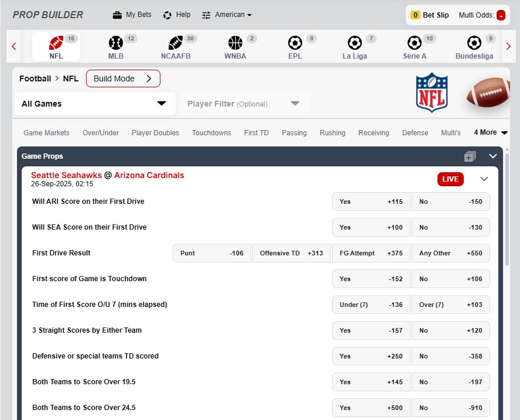
Task: Select No -197 Both Teams Over 19.5
Action: (x=451, y=382)
